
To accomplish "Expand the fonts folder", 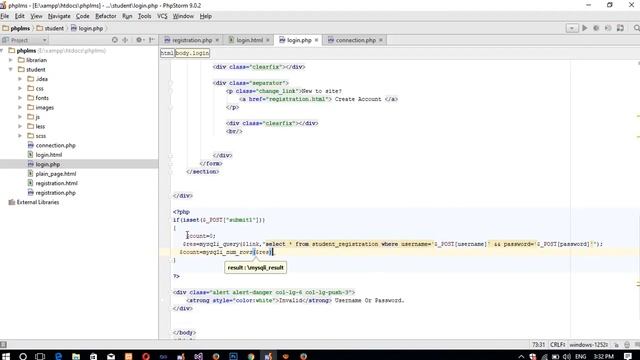I will click(x=20, y=98).
